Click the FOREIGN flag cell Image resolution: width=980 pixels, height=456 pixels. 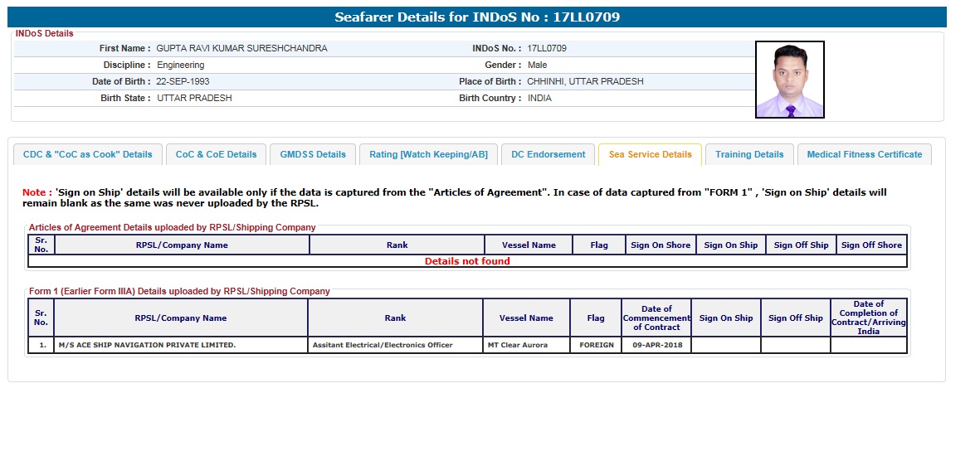pos(596,345)
